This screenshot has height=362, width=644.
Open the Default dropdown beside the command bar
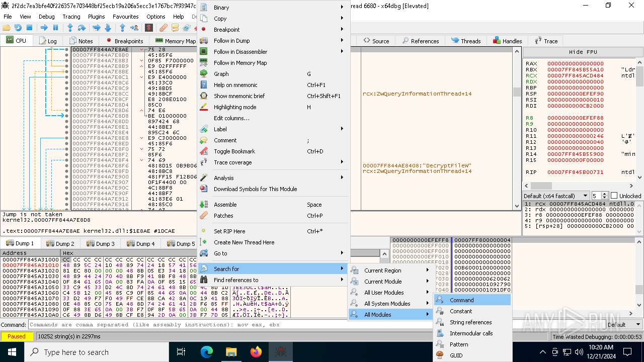click(x=624, y=325)
